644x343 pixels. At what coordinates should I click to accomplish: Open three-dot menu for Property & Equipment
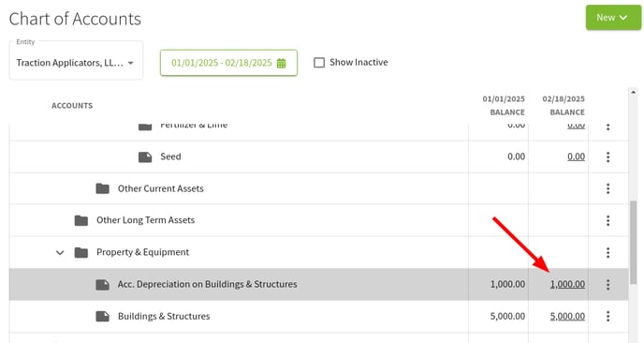tap(607, 252)
